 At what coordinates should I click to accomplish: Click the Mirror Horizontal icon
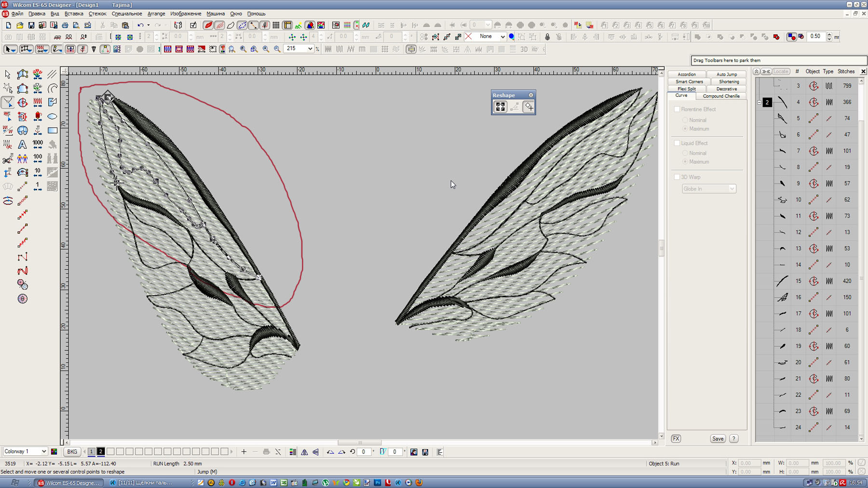tap(304, 452)
